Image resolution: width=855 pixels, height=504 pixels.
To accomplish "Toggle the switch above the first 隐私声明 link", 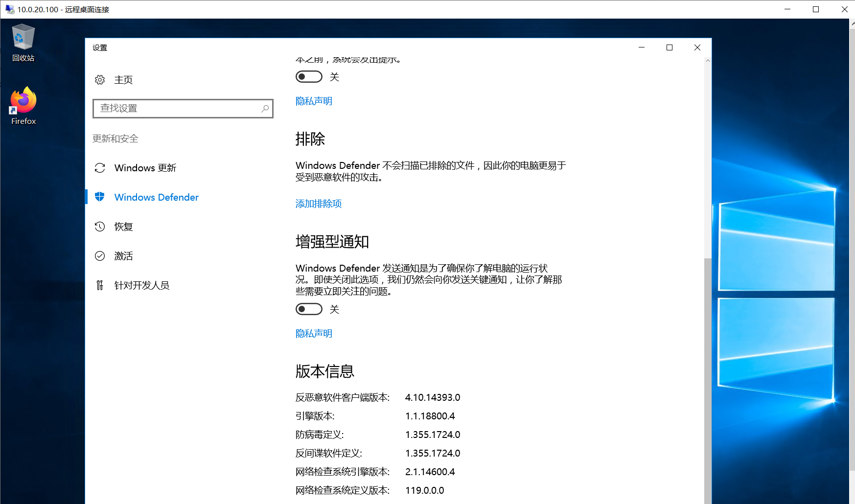I will 309,77.
